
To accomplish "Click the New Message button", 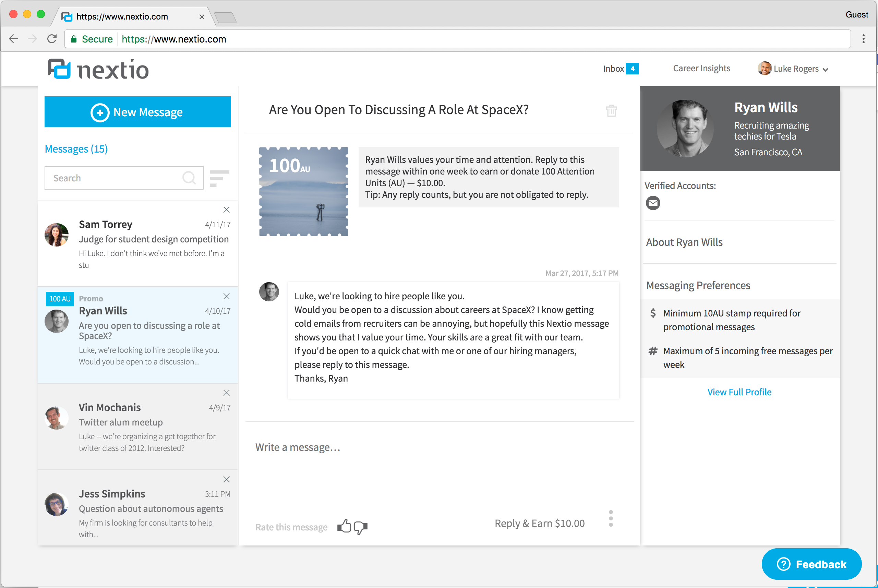I will point(137,112).
